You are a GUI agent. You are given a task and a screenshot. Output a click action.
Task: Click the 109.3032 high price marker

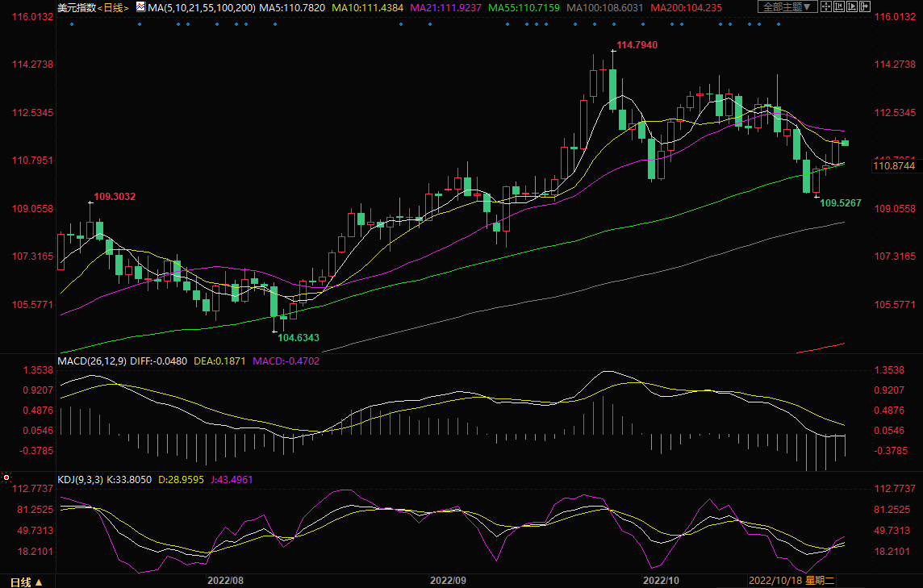(115, 196)
